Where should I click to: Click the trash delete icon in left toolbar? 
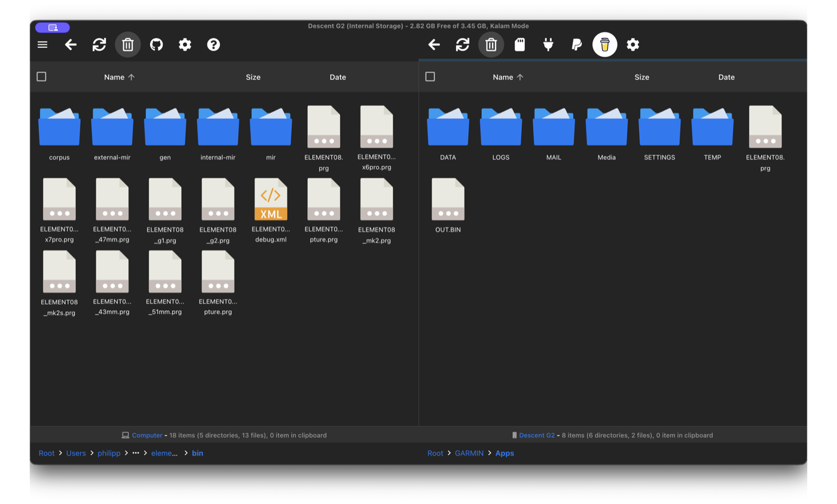coord(128,45)
